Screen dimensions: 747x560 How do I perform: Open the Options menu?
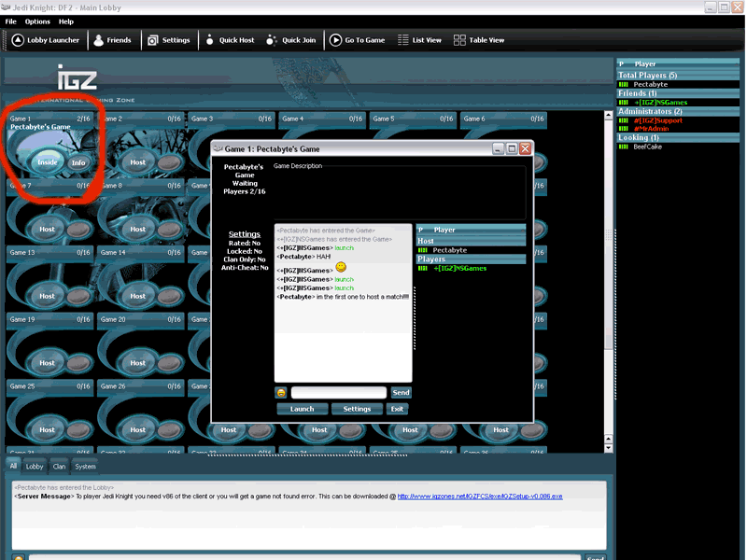tap(37, 21)
